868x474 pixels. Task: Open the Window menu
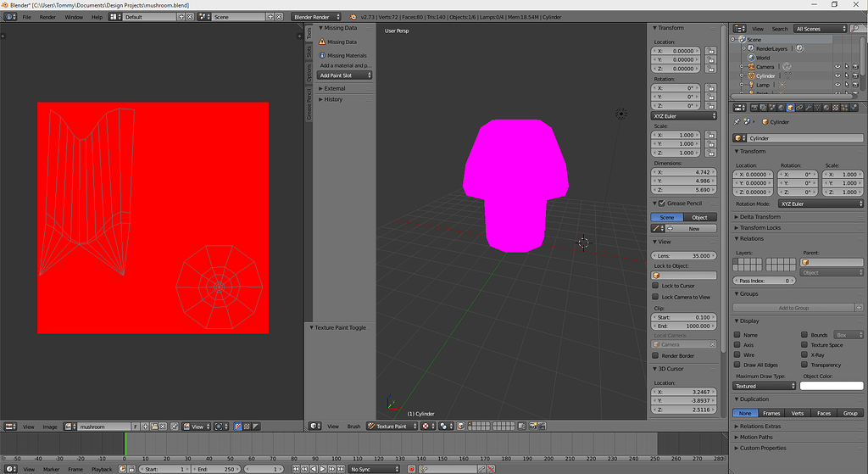(x=74, y=17)
